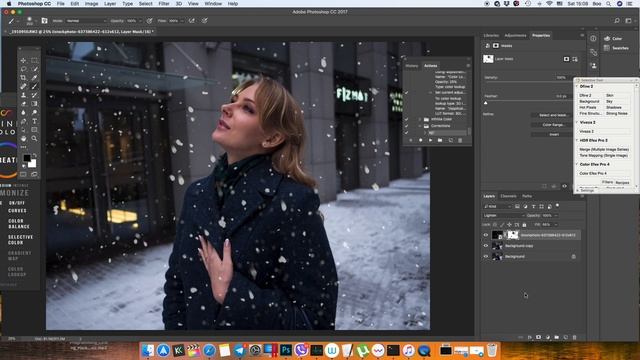
Task: Select the Rectangular Marquee tool
Action: click(34, 60)
